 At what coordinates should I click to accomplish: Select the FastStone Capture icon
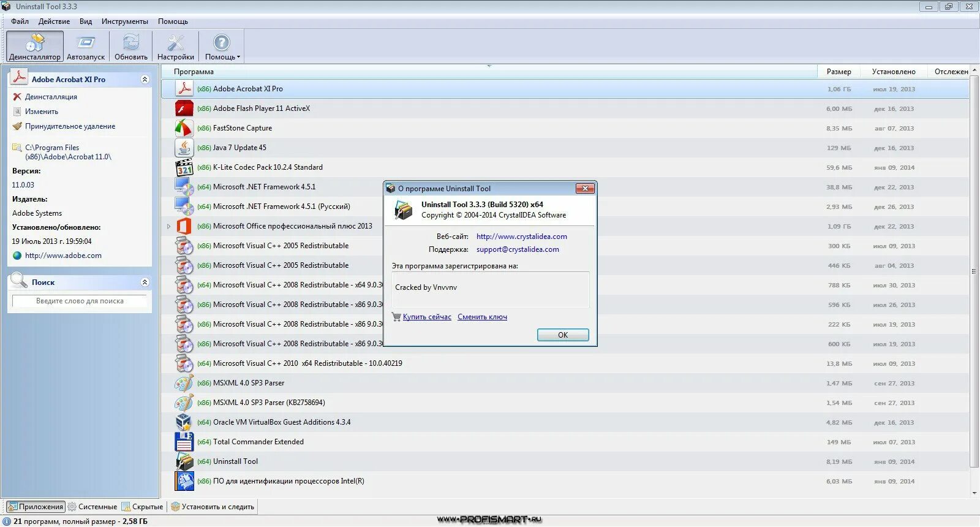click(x=184, y=128)
